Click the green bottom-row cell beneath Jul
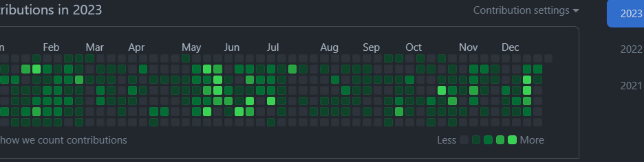Viewport: 644px width, 162px height. pos(271,122)
